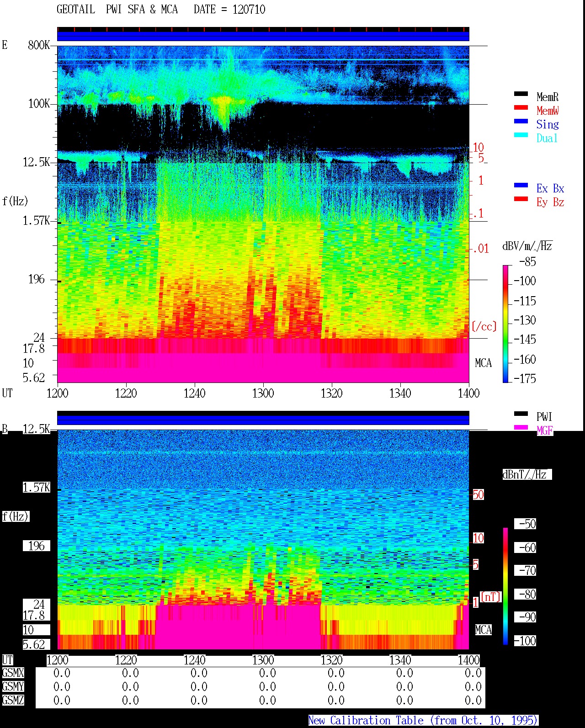585x728 pixels.
Task: Click the "[nT]" unit label
Action: (x=491, y=597)
